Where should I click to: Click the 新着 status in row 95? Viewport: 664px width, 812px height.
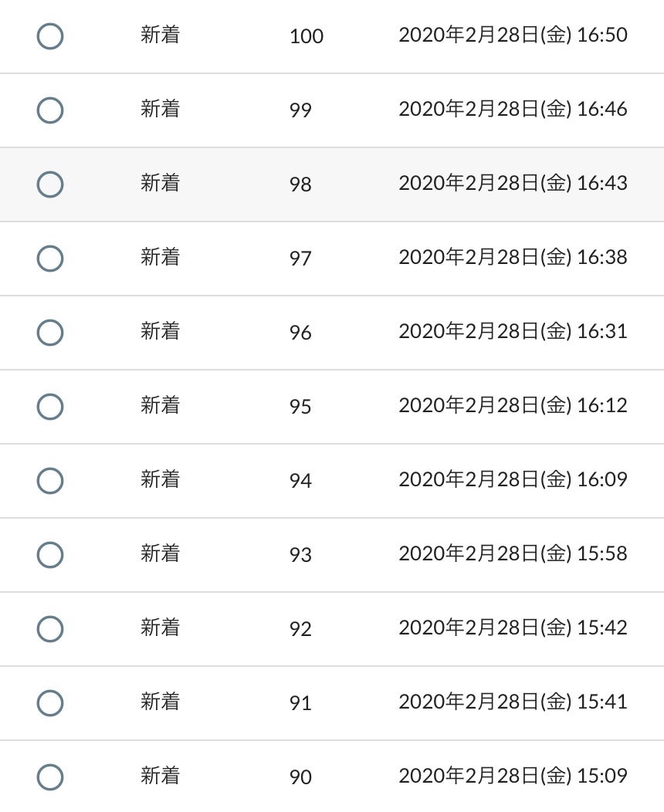pyautogui.click(x=160, y=406)
